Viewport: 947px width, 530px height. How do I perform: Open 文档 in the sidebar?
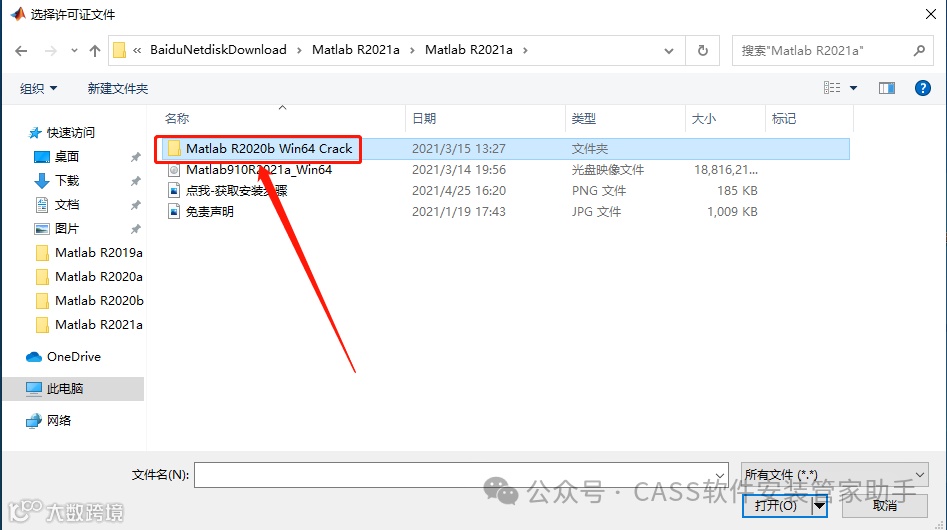click(x=66, y=205)
